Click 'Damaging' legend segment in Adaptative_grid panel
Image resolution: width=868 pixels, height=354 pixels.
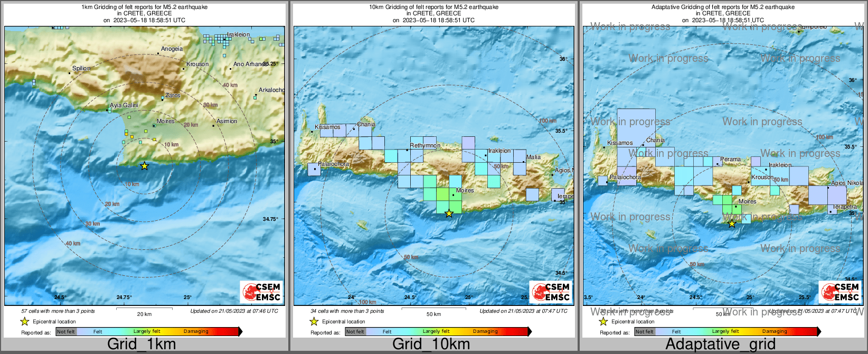775,332
